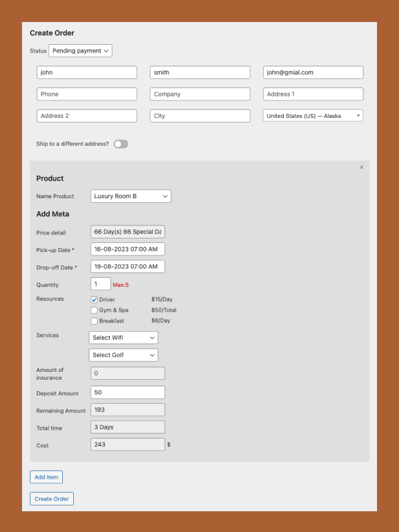Check the Breakfast resource option
The image size is (399, 532).
pyautogui.click(x=95, y=321)
